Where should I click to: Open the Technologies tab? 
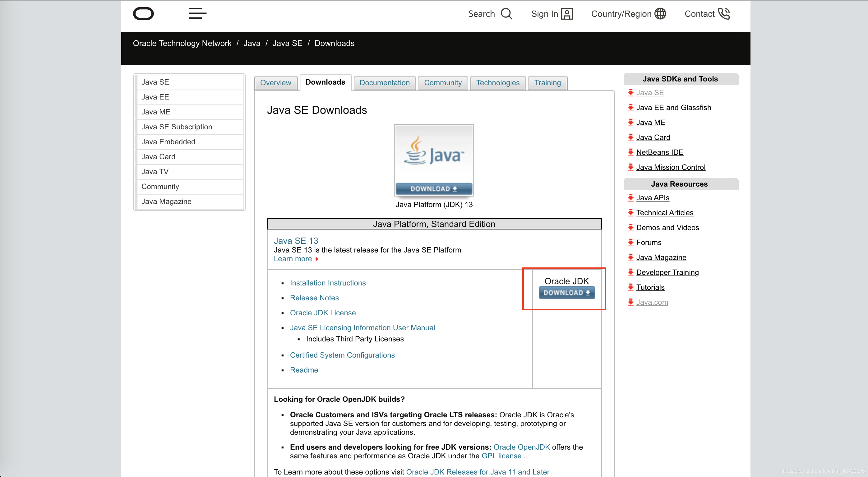498,83
